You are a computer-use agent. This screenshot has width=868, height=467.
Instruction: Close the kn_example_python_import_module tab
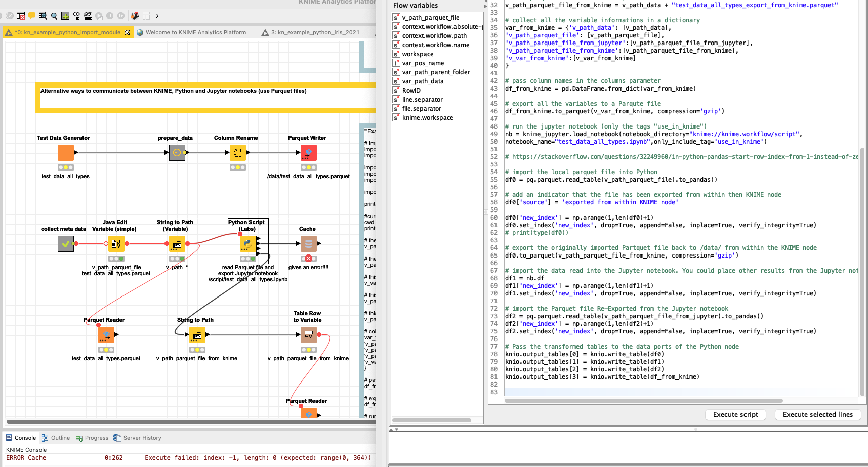coord(127,32)
